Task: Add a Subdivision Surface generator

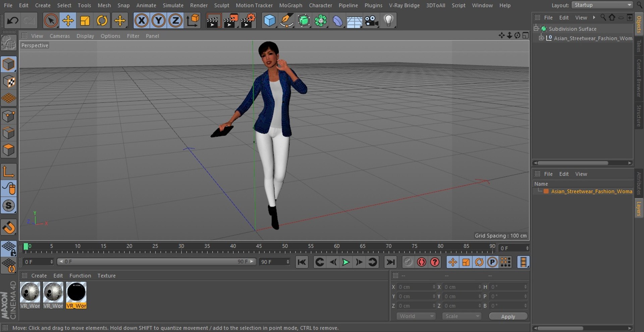Action: click(x=304, y=21)
